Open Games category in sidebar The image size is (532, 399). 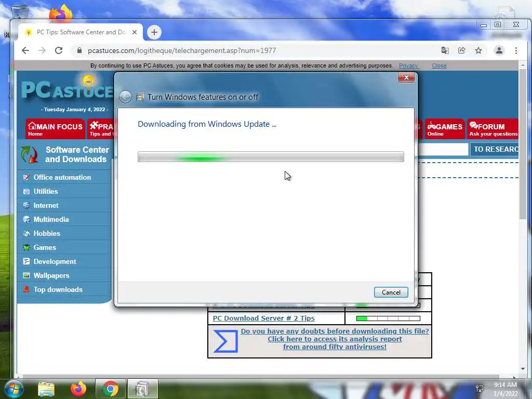(45, 247)
